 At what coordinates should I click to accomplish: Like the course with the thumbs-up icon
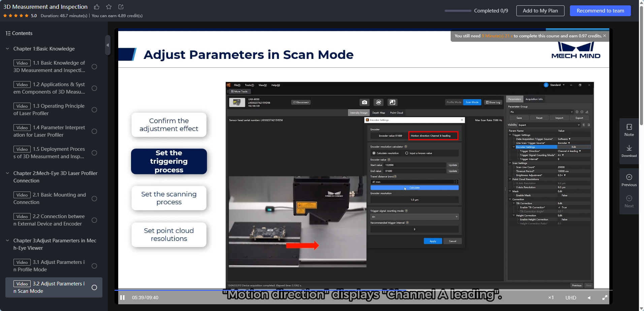(x=97, y=7)
